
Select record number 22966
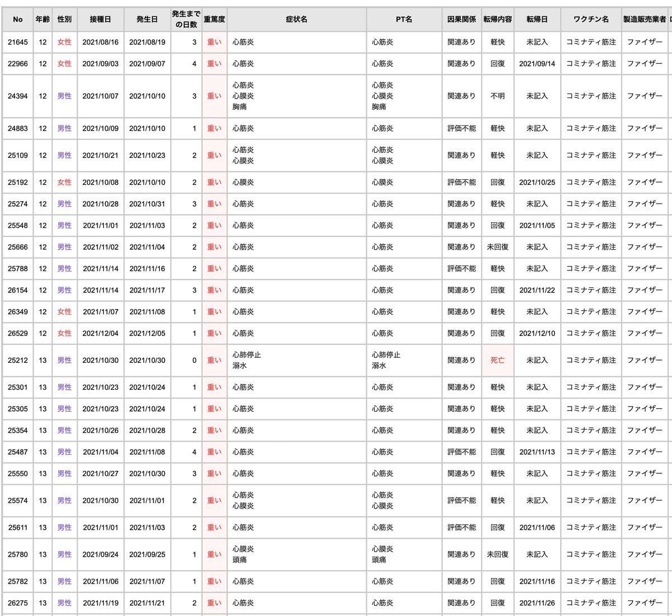click(18, 64)
